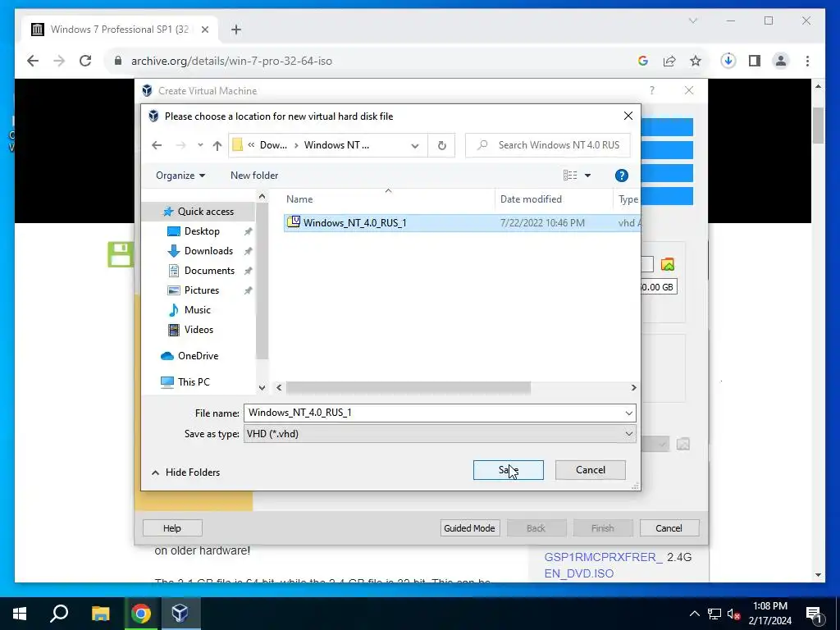Open taskbar Search
The width and height of the screenshot is (840, 630).
[59, 614]
